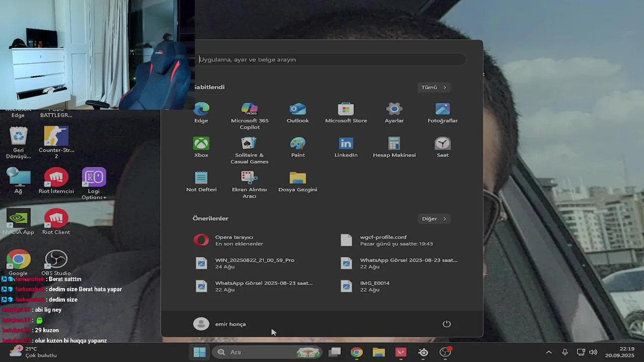Open network status in system tray
The width and height of the screenshot is (644, 362).
point(581,352)
